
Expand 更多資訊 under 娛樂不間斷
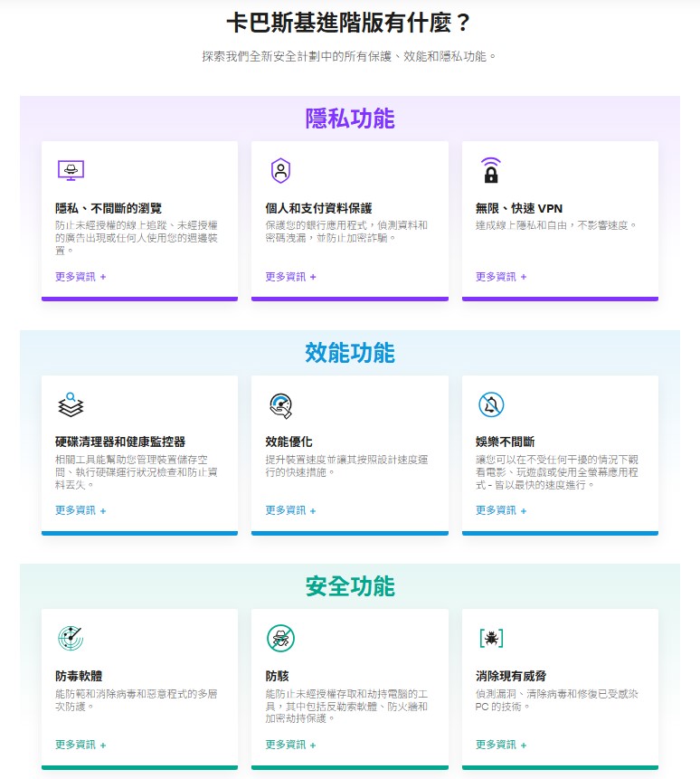[501, 510]
